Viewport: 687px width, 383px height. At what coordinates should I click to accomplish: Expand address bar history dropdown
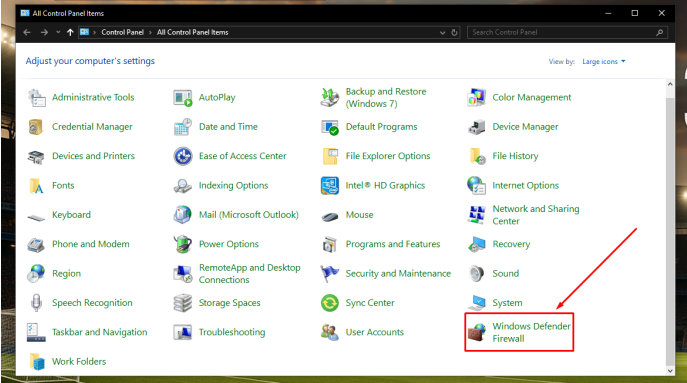pyautogui.click(x=443, y=32)
